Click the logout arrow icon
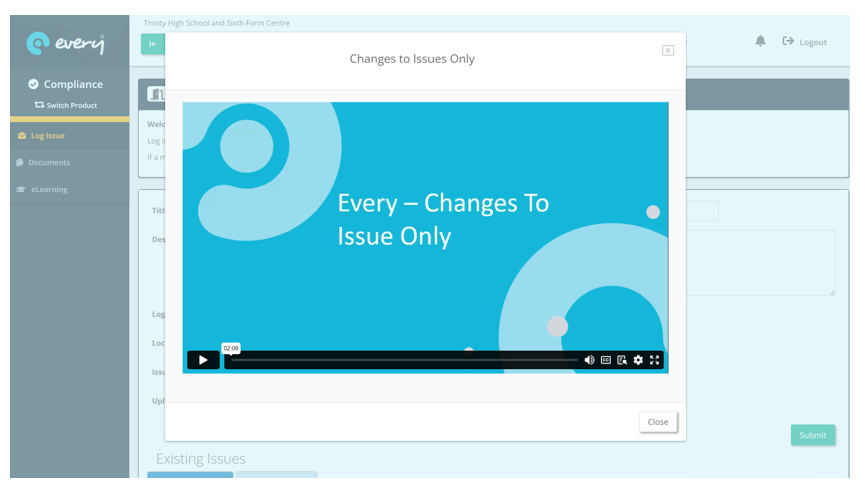Screen dimensions: 863x490 [x=788, y=41]
